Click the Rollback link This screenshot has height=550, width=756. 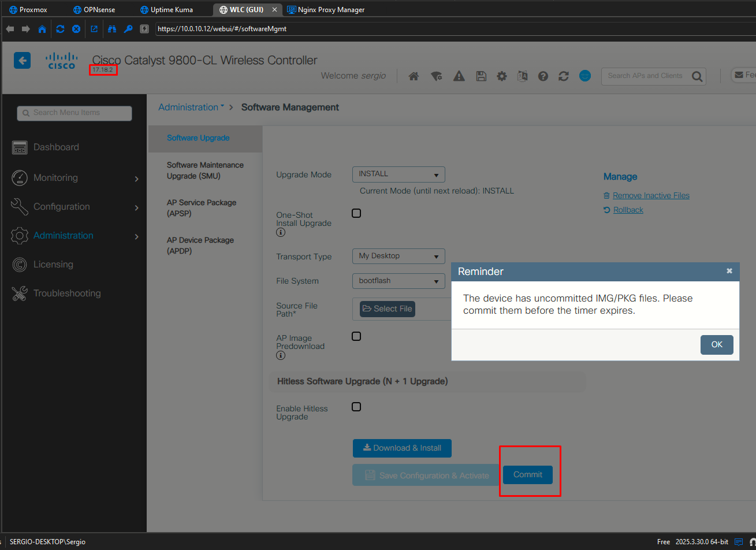coord(628,210)
